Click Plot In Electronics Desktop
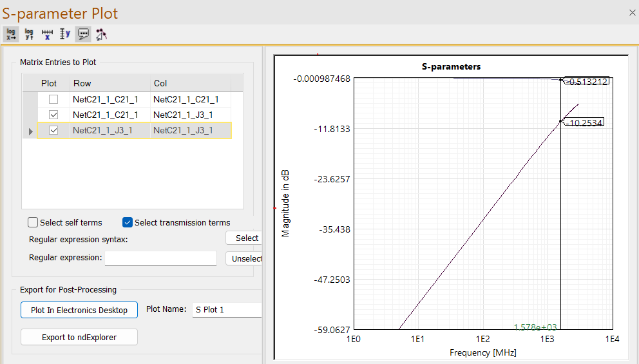Image resolution: width=639 pixels, height=364 pixels. [x=79, y=310]
